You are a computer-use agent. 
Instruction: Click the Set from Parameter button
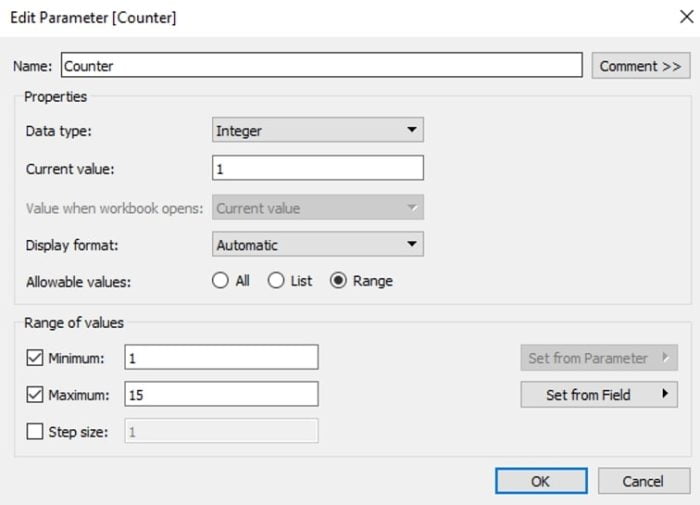(599, 358)
